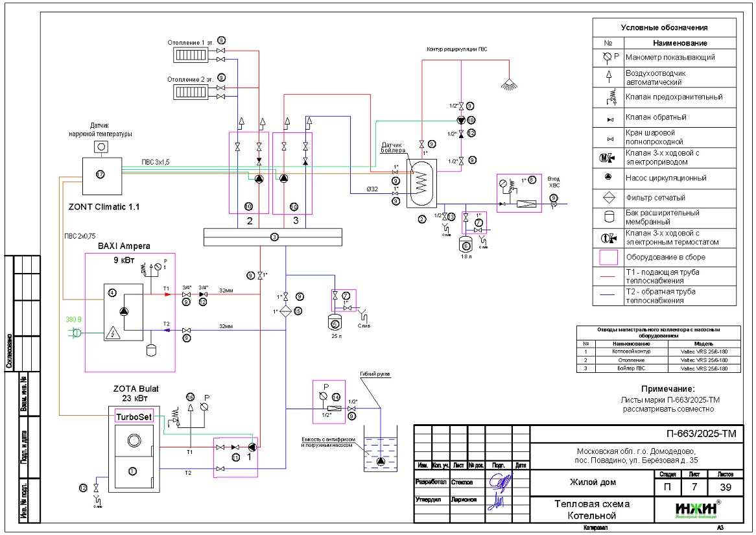The image size is (756, 535).
Task: Select the Отопление 2 эт. radiator symbol
Action: [190, 91]
